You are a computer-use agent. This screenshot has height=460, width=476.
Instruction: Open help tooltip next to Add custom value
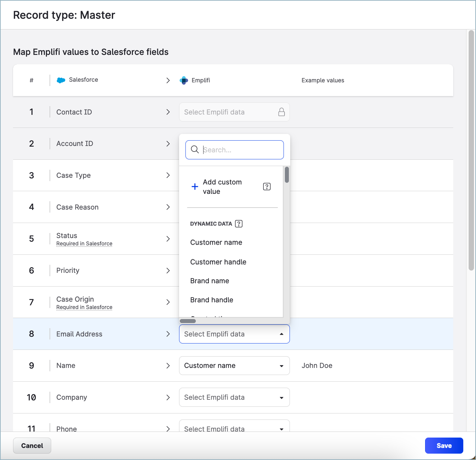pyautogui.click(x=266, y=186)
